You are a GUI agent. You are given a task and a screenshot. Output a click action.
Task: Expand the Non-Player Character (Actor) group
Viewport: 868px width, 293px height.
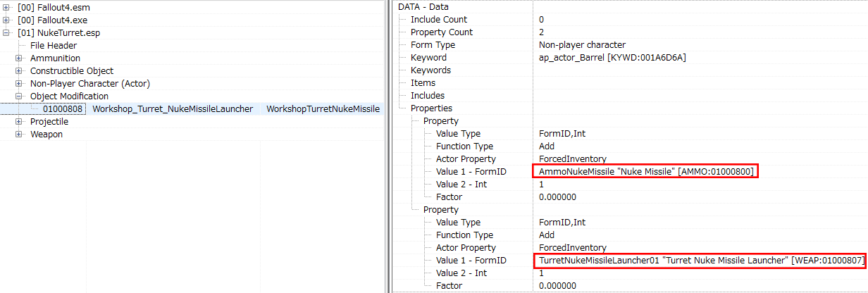pyautogui.click(x=19, y=83)
